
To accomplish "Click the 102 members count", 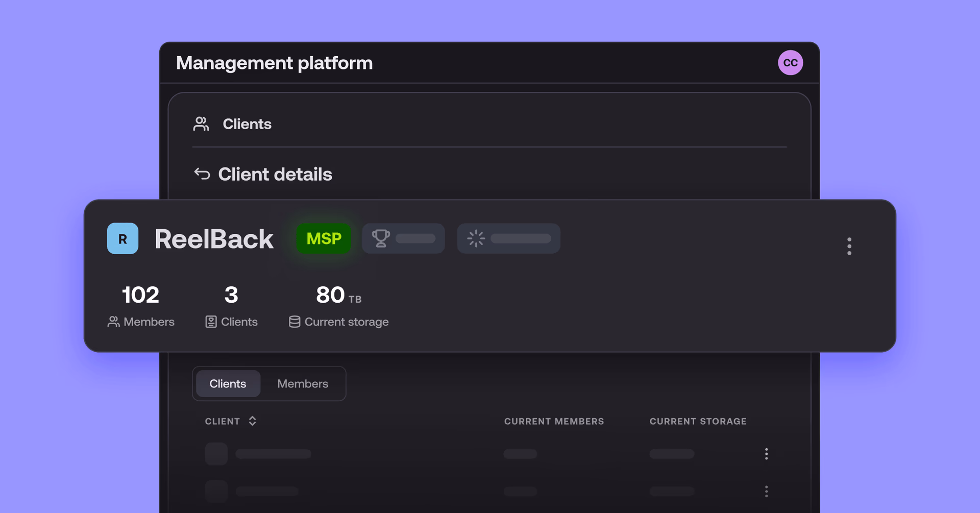I will pyautogui.click(x=140, y=295).
